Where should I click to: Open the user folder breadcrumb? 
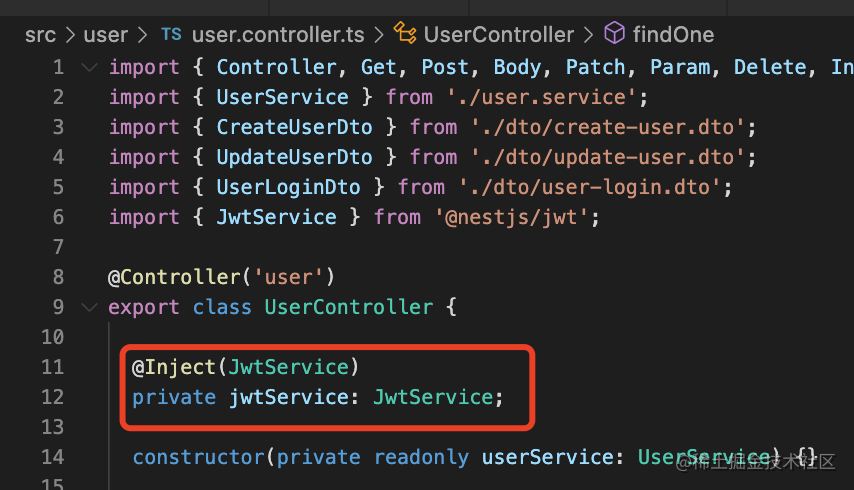[x=105, y=35]
